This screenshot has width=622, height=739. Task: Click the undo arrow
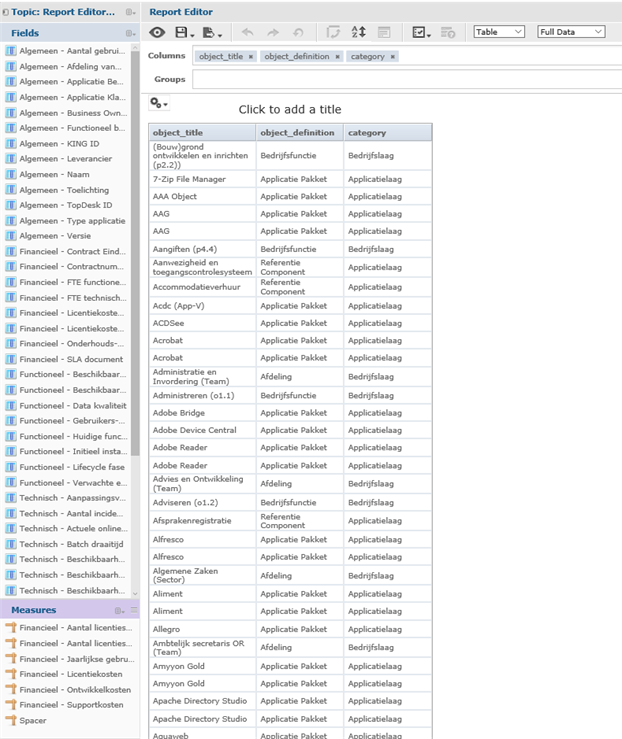click(x=247, y=33)
